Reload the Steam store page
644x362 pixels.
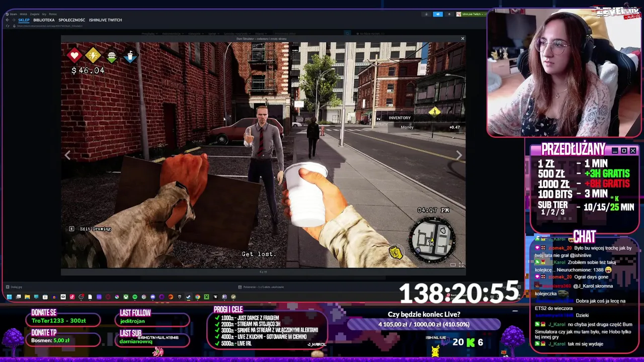(x=8, y=26)
